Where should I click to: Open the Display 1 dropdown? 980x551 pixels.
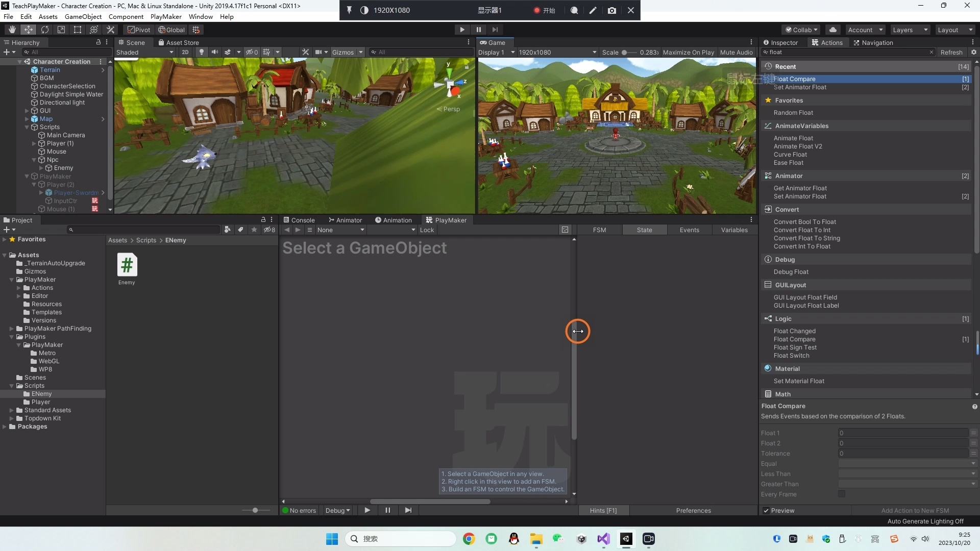[496, 52]
